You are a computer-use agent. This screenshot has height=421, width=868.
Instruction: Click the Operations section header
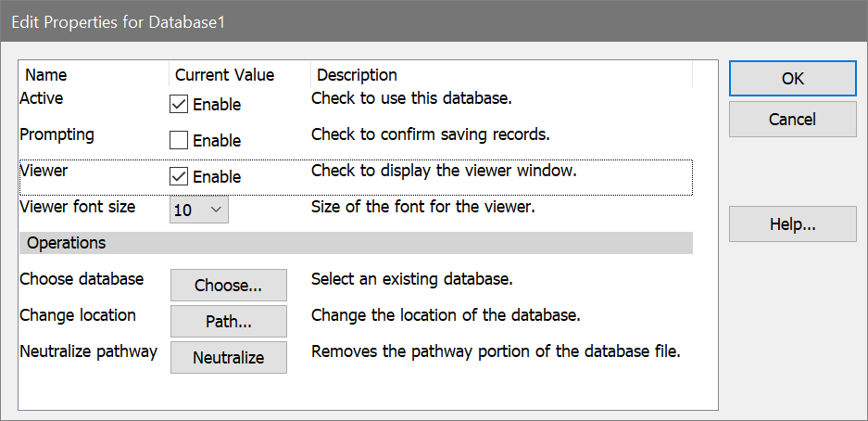click(67, 243)
